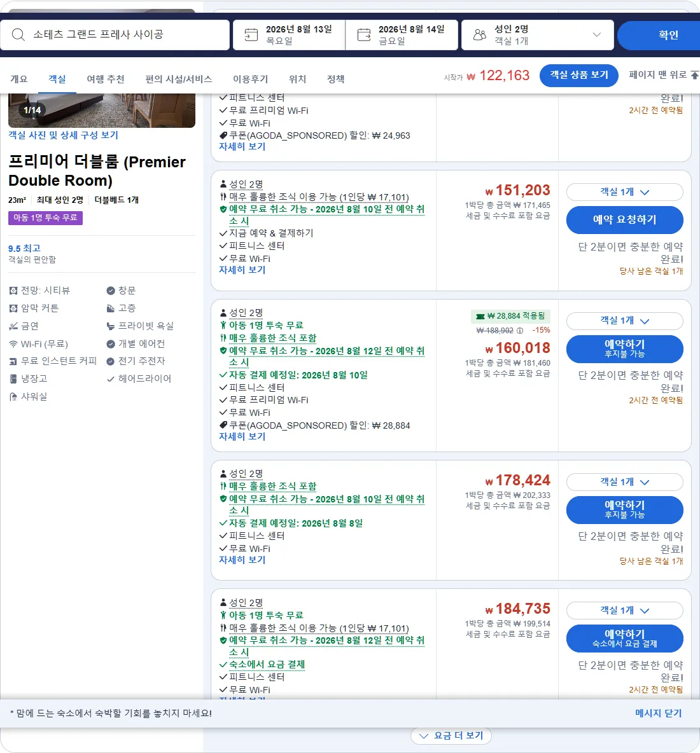This screenshot has height=753, width=700.
Task: Click the electric kettle icon
Action: pyautogui.click(x=111, y=361)
